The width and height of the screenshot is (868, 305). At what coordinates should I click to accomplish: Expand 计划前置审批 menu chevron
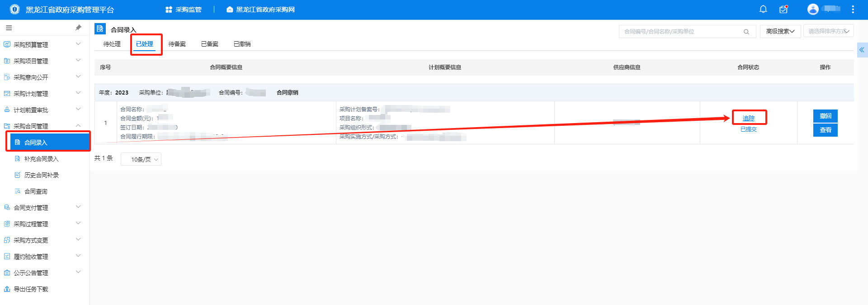coord(78,109)
